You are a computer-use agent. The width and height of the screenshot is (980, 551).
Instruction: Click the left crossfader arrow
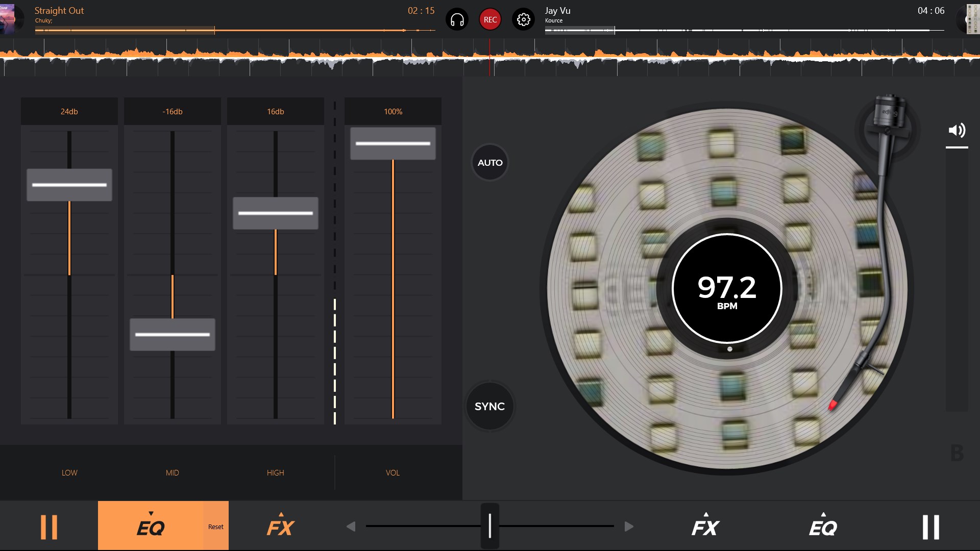click(x=351, y=526)
